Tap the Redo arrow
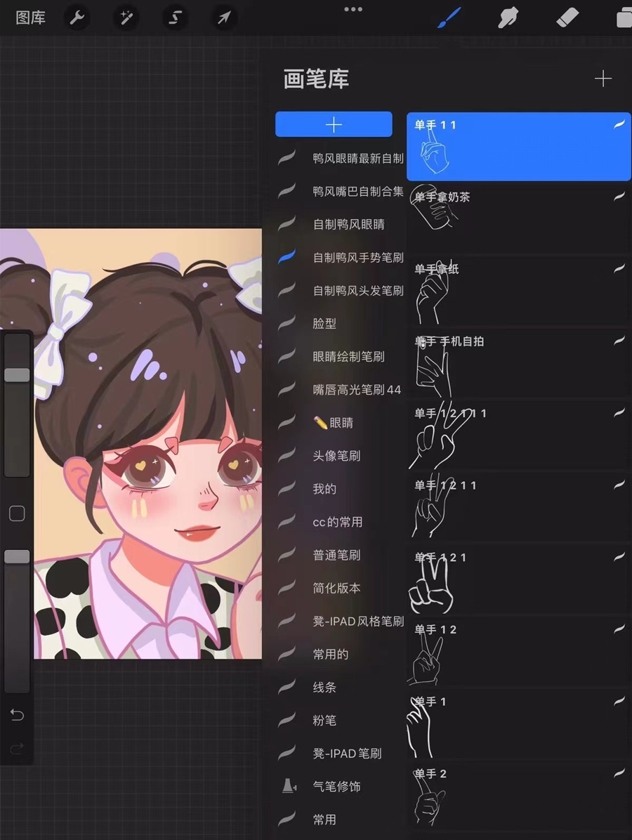Image resolution: width=632 pixels, height=840 pixels. pos(17,749)
